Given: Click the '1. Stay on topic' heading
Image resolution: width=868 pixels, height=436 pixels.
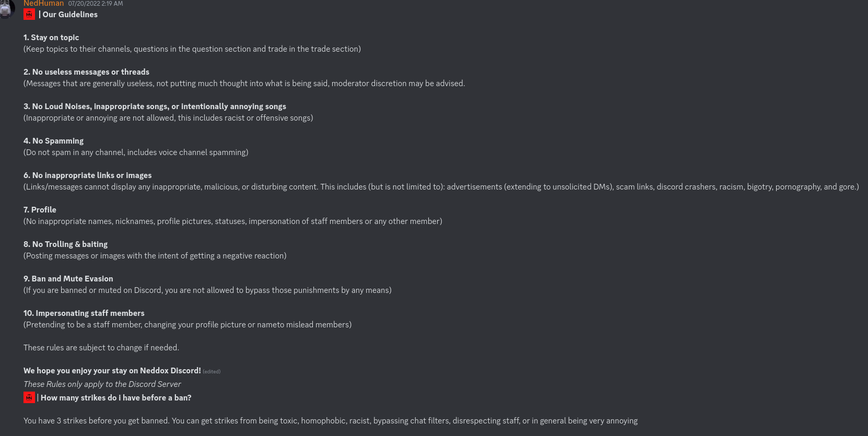Looking at the screenshot, I should [51, 38].
